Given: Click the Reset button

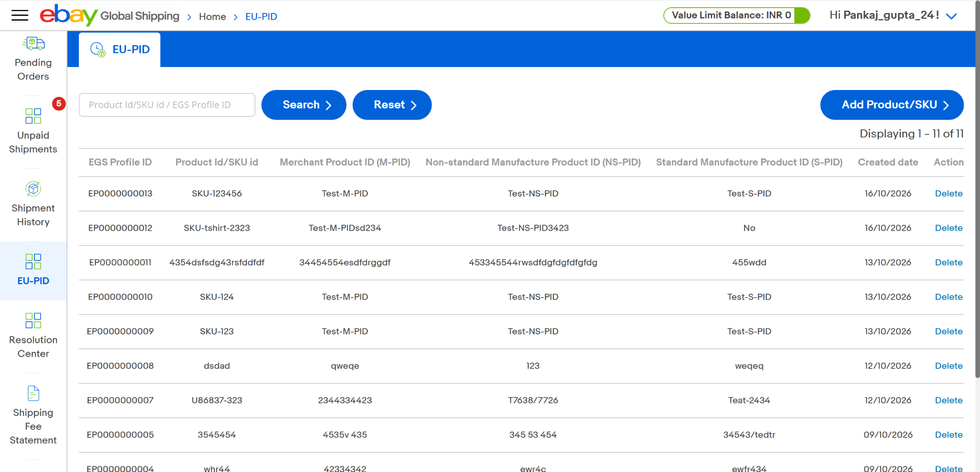Looking at the screenshot, I should [x=392, y=105].
